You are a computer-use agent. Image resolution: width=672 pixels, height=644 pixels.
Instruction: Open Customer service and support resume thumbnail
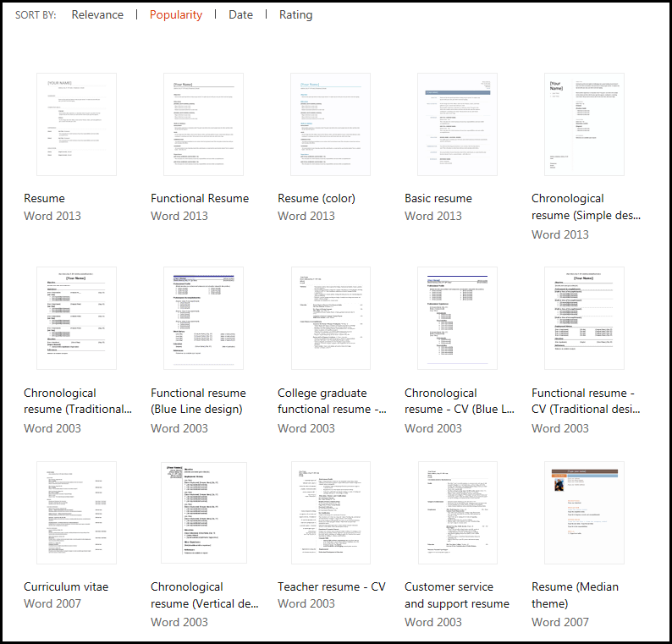click(458, 513)
